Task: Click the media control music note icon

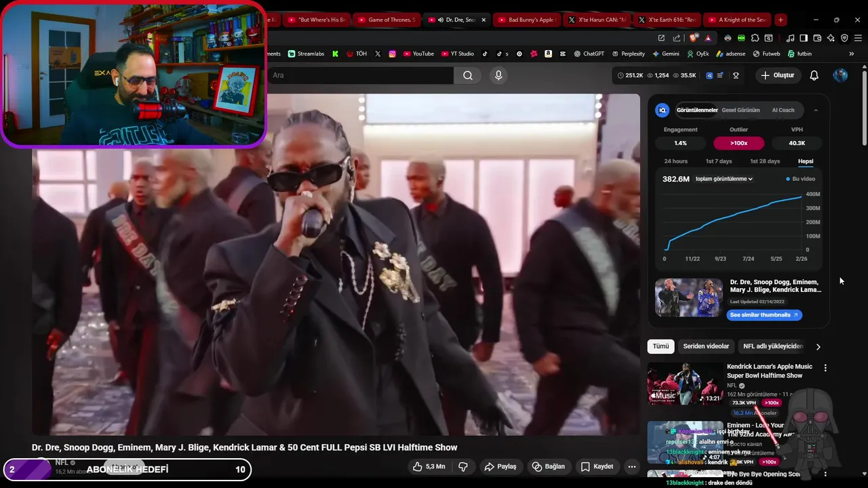Action: (790, 39)
